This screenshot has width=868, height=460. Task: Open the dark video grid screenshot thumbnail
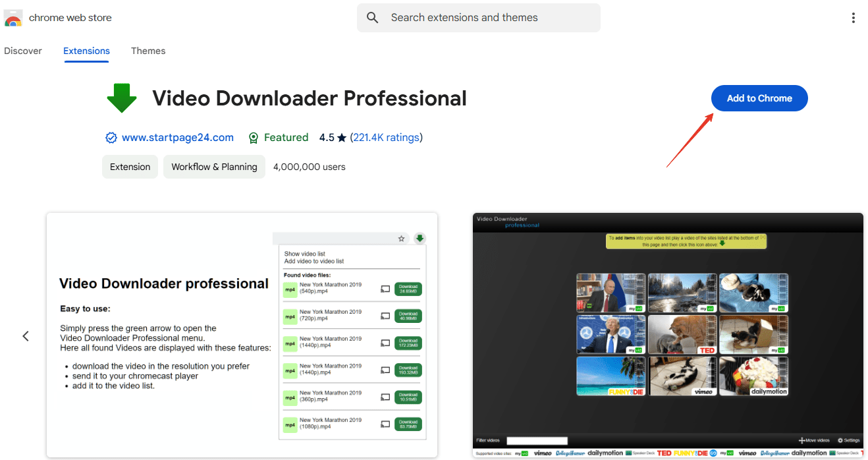click(x=668, y=335)
